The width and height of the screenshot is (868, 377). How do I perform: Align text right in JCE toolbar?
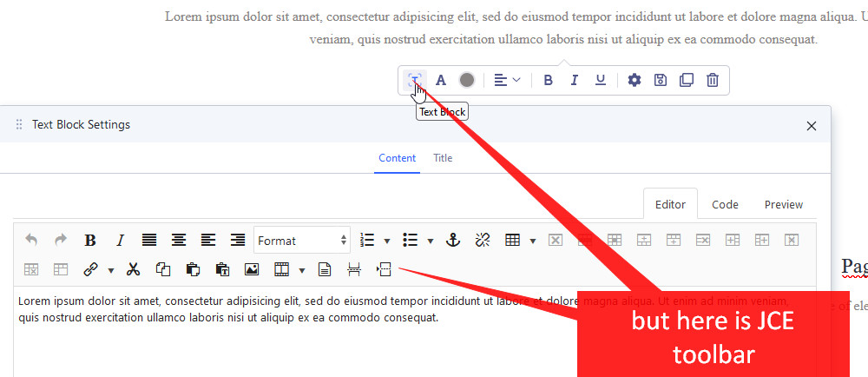pyautogui.click(x=238, y=240)
